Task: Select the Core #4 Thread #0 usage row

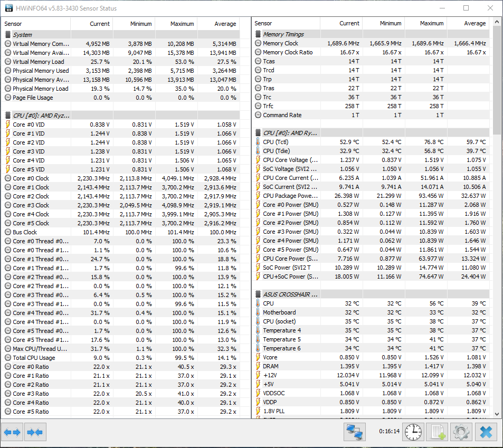Action: pos(122,313)
